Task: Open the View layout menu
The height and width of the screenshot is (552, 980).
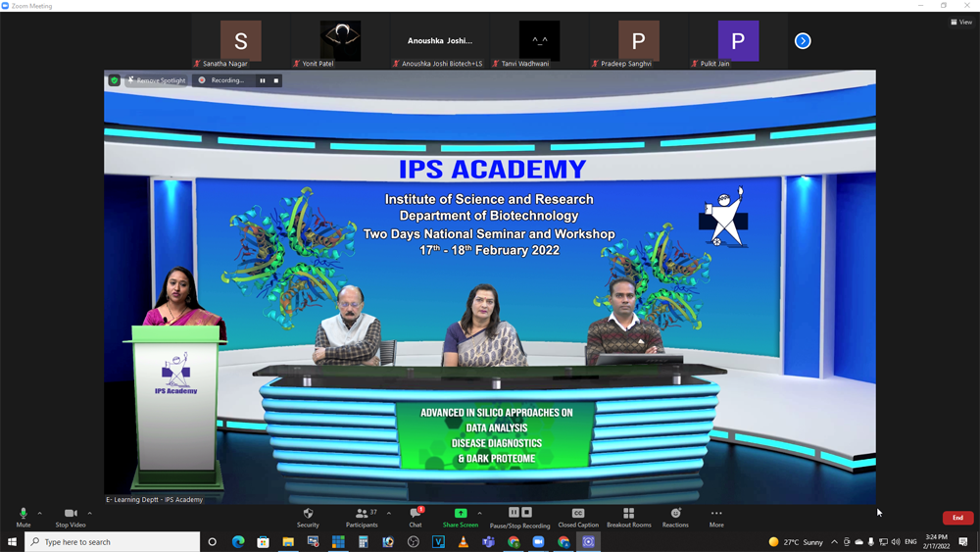Action: [x=961, y=22]
